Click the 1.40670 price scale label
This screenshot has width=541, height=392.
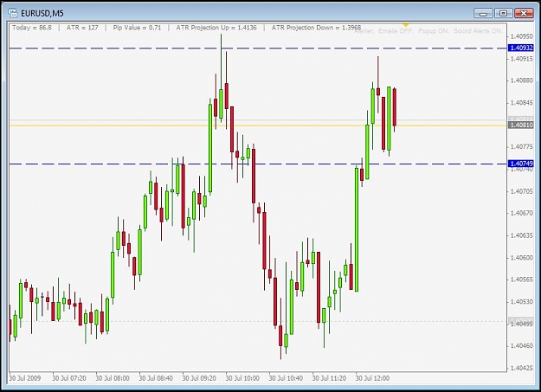(522, 213)
